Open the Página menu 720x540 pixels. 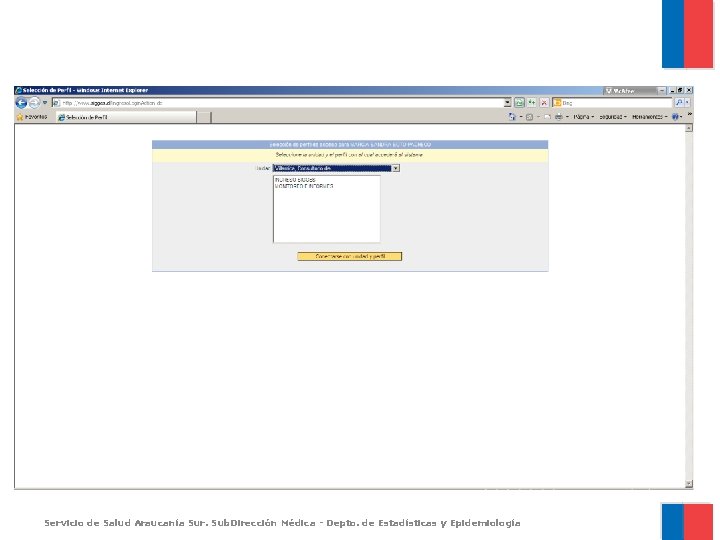coord(583,117)
